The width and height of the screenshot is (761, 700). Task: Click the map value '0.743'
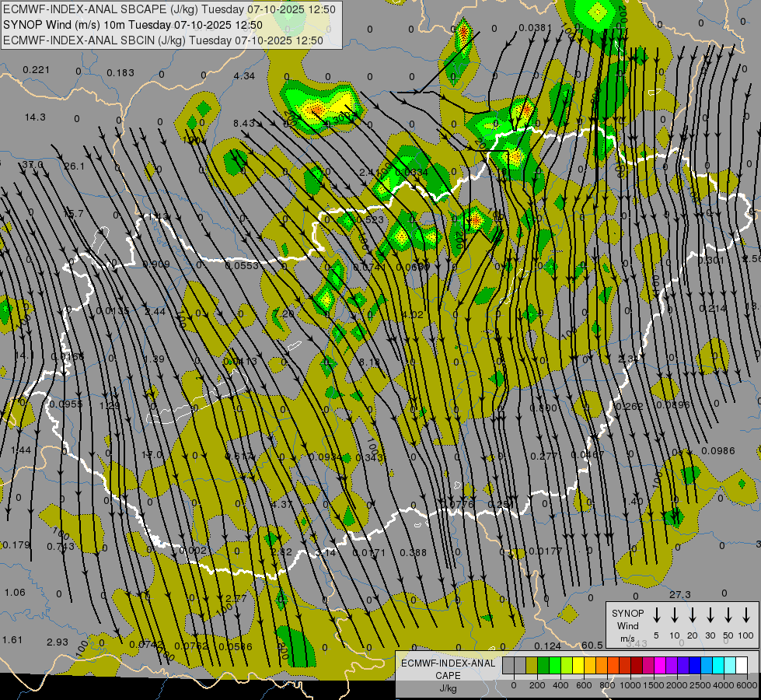pyautogui.click(x=61, y=547)
